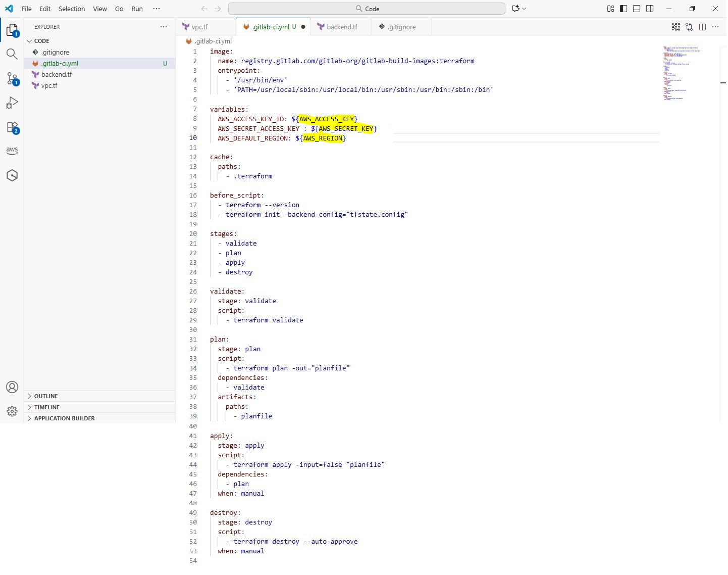Switch to the backend.tf tab

click(x=341, y=27)
